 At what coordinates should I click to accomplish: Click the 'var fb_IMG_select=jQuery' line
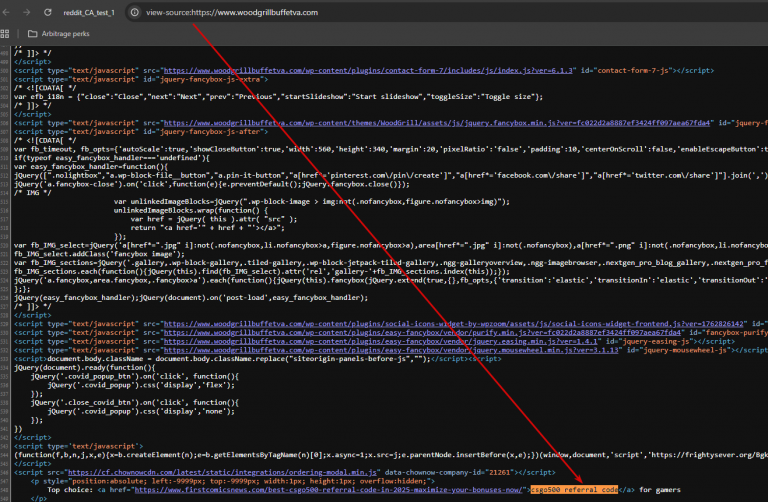[390, 245]
